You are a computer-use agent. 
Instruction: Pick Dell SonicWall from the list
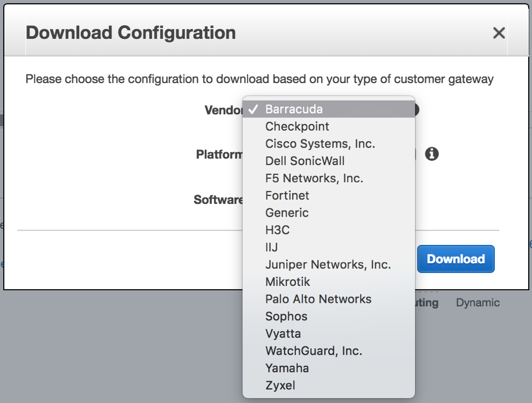(x=305, y=161)
